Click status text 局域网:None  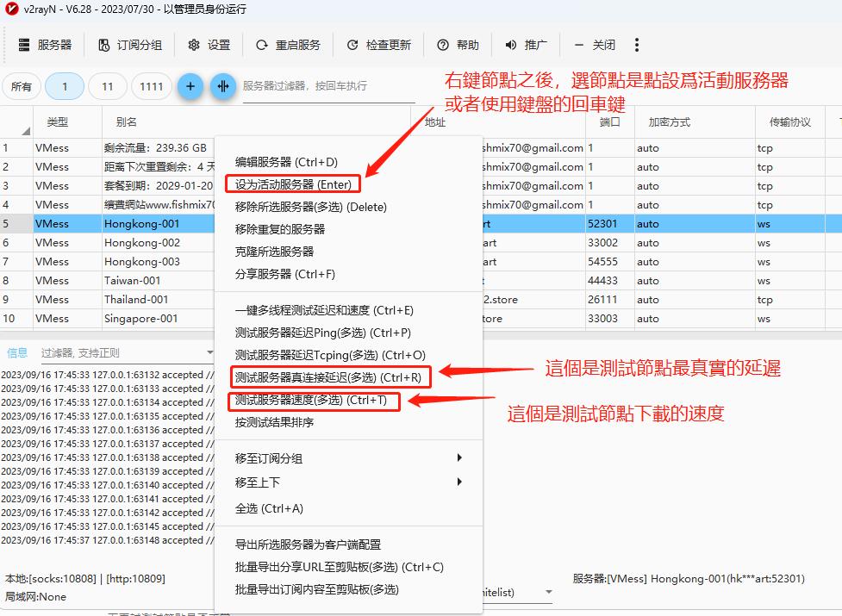click(x=36, y=597)
